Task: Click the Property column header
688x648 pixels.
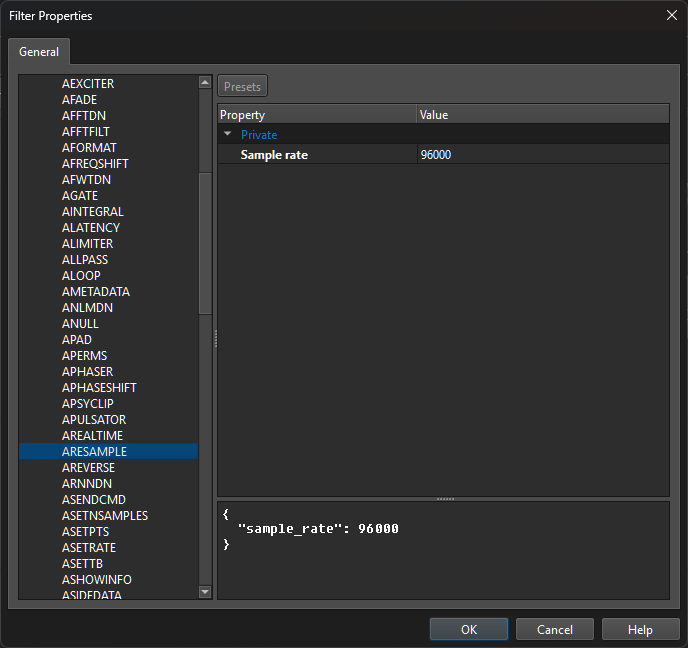Action: coord(316,115)
